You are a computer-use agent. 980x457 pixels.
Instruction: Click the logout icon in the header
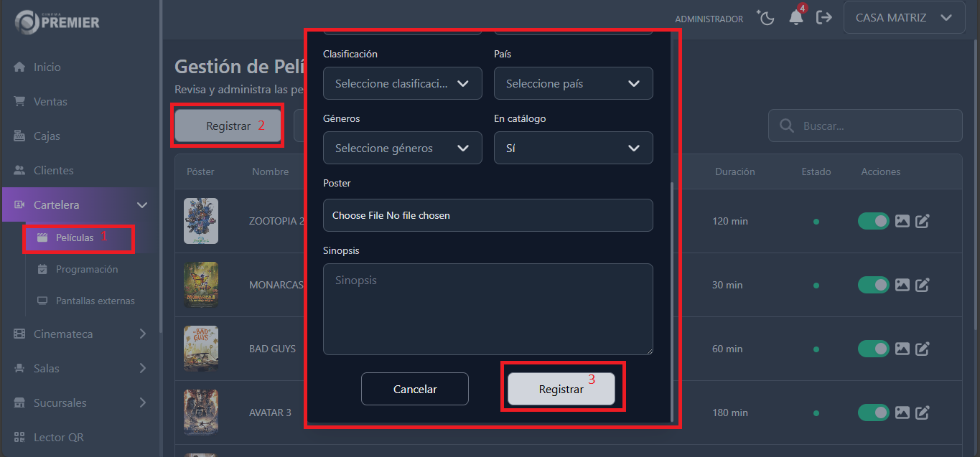[x=824, y=17]
